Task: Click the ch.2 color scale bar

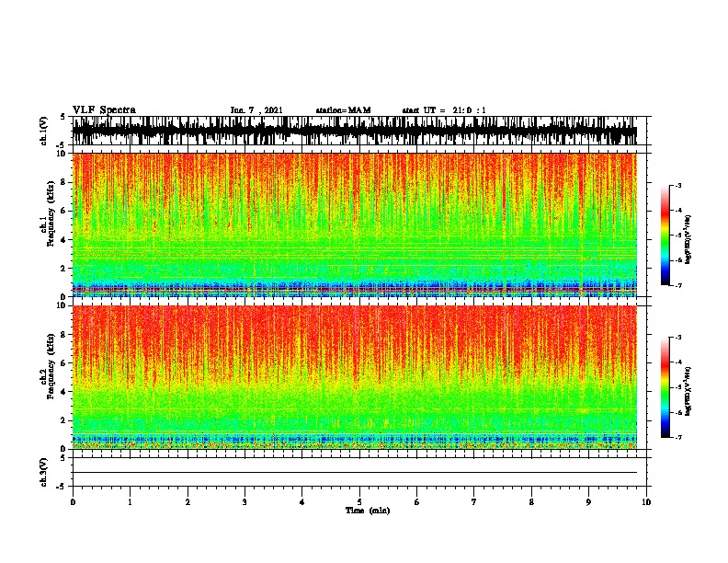Action: [x=665, y=387]
